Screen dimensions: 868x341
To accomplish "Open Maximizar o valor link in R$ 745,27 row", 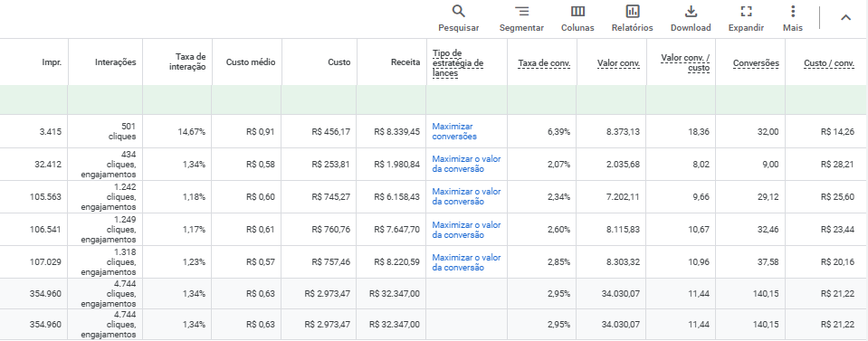I will (x=466, y=196).
